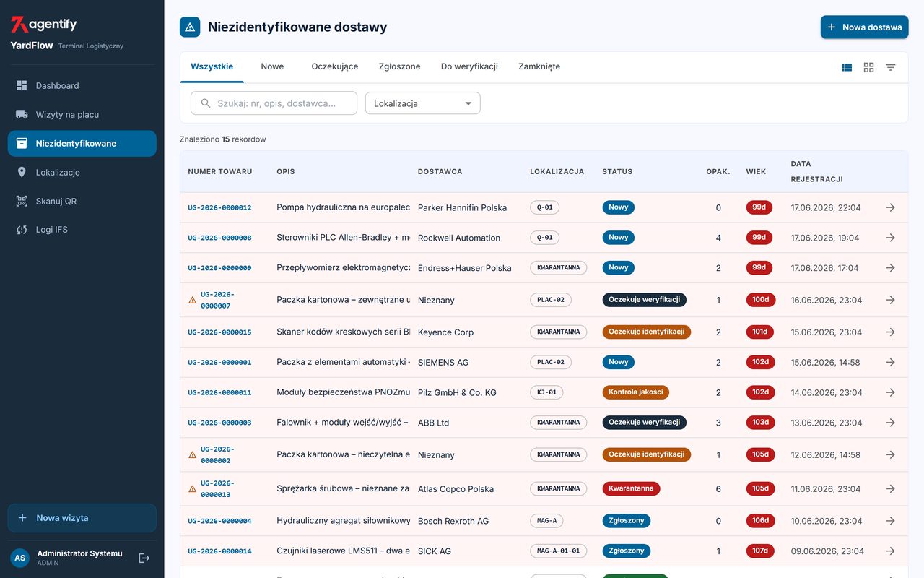924x578 pixels.
Task: Select the Wszystkie tab
Action: tap(212, 66)
